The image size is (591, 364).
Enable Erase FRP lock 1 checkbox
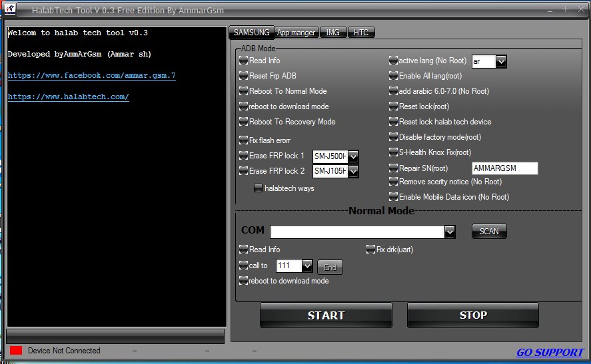(x=243, y=156)
